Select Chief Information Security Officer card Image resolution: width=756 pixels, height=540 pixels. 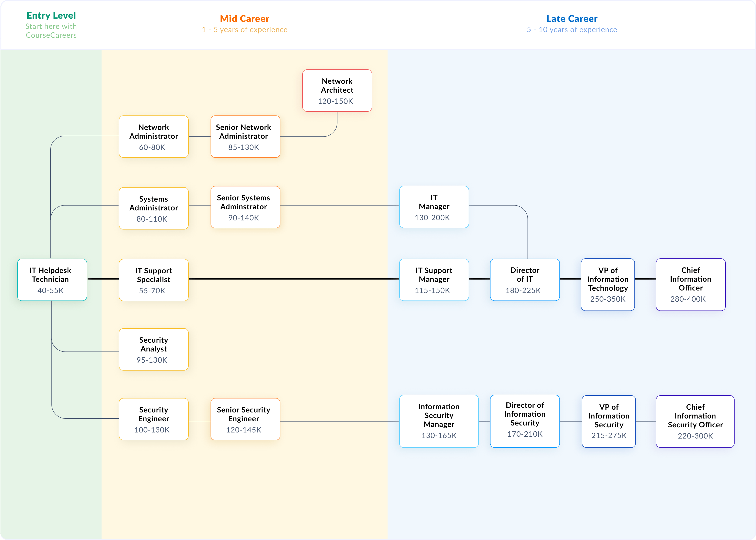tap(695, 421)
